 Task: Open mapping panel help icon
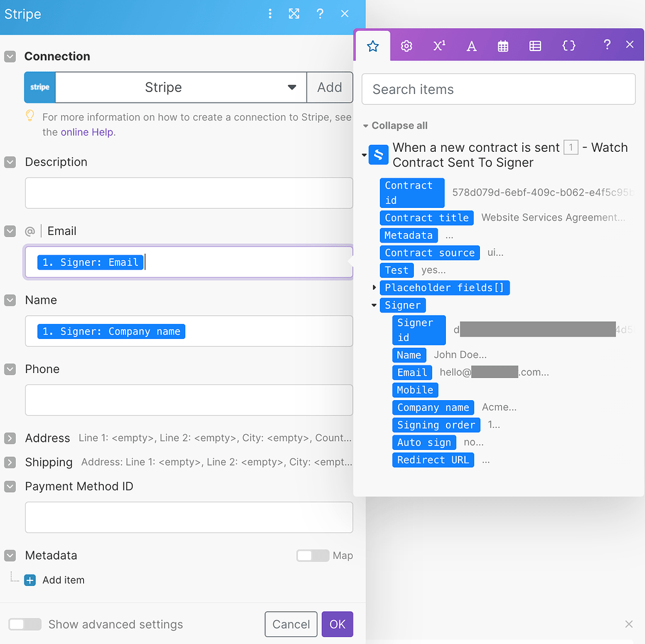coord(607,45)
